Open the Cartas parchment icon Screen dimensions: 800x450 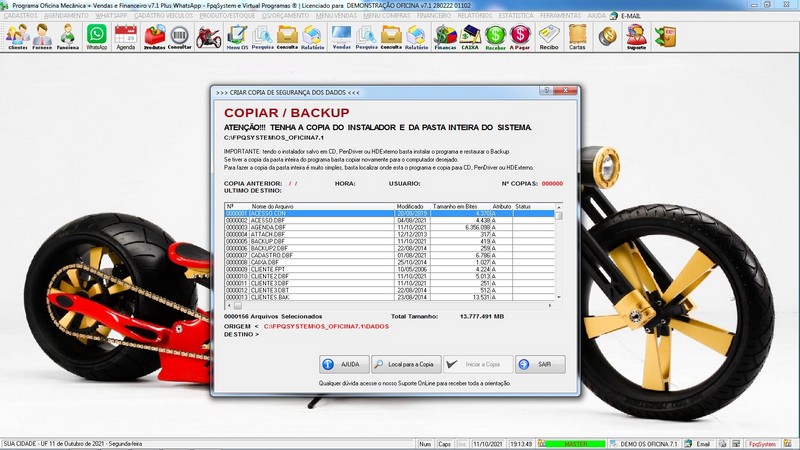pos(577,37)
